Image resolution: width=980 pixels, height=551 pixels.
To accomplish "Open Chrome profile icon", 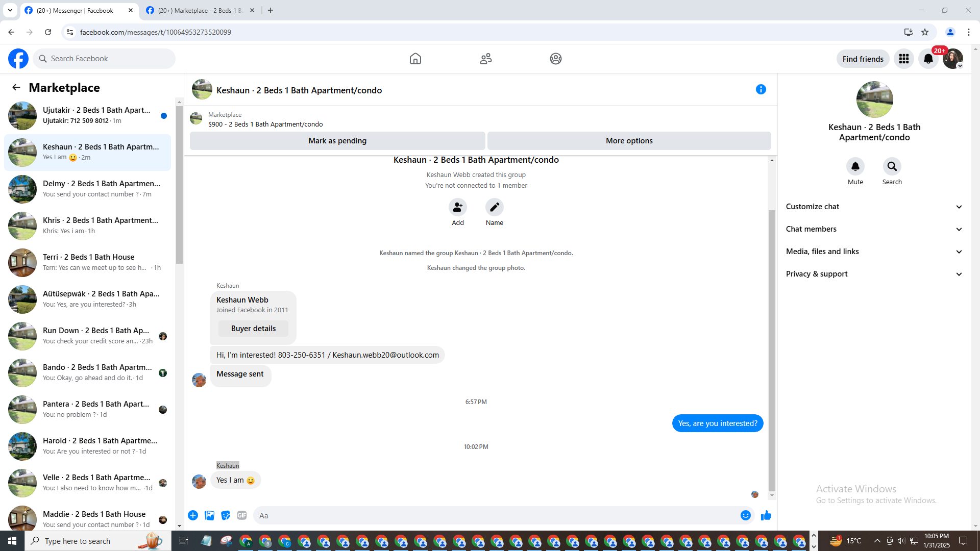I will pos(950,32).
